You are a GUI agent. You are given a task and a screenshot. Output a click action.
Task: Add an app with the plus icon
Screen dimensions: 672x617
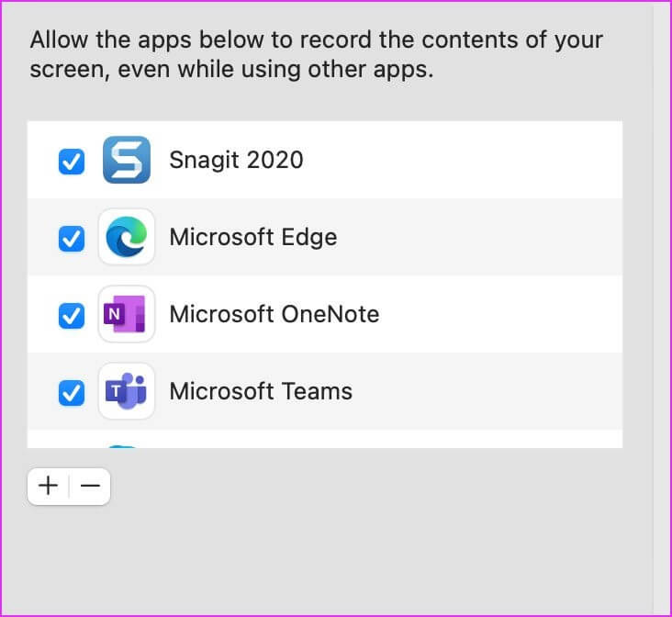tap(48, 486)
